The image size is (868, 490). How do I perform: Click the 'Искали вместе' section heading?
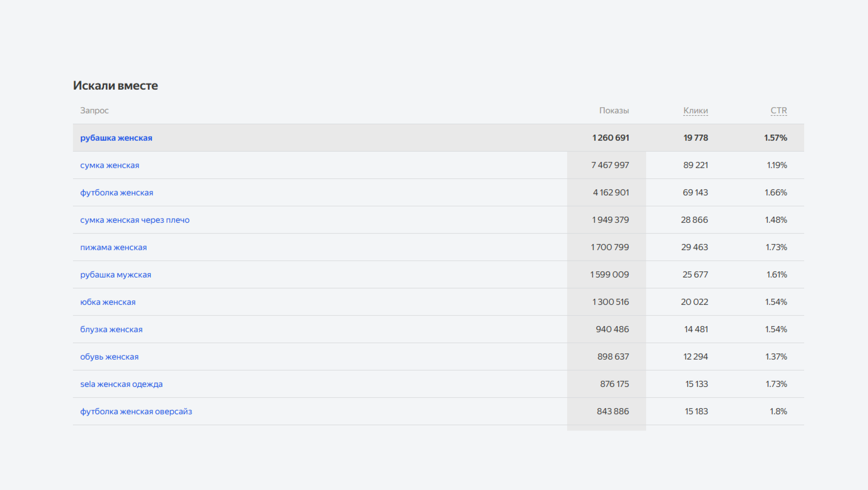(115, 86)
